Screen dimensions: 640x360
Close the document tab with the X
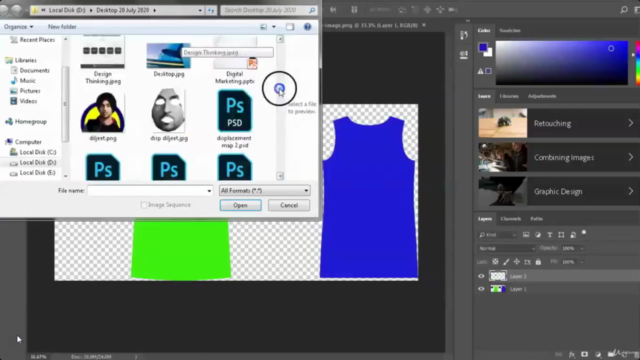coord(424,25)
